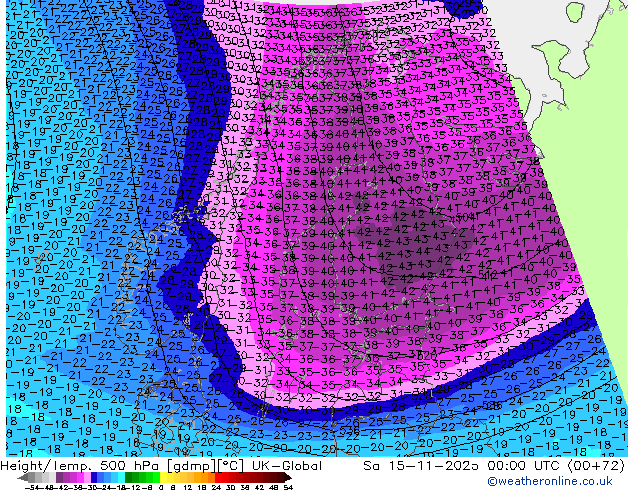Screen dimensions: 634x490
Task: Select the bright yellow legend swatch
Action: pyautogui.click(x=163, y=477)
